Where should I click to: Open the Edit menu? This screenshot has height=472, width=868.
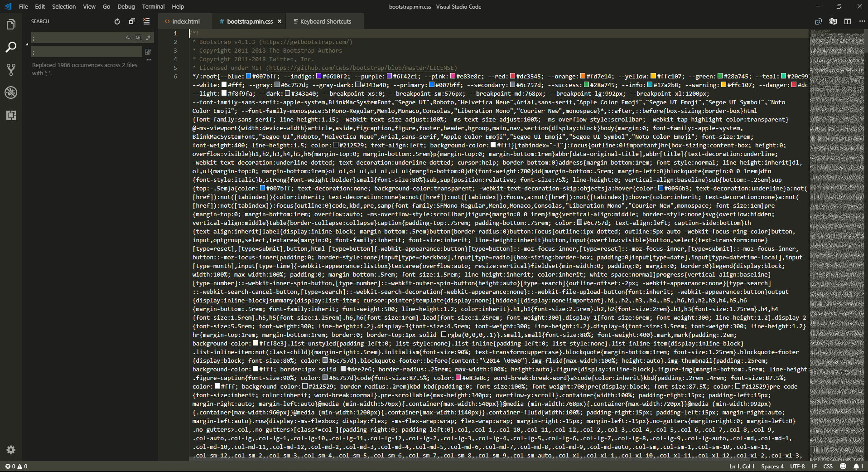click(40, 6)
